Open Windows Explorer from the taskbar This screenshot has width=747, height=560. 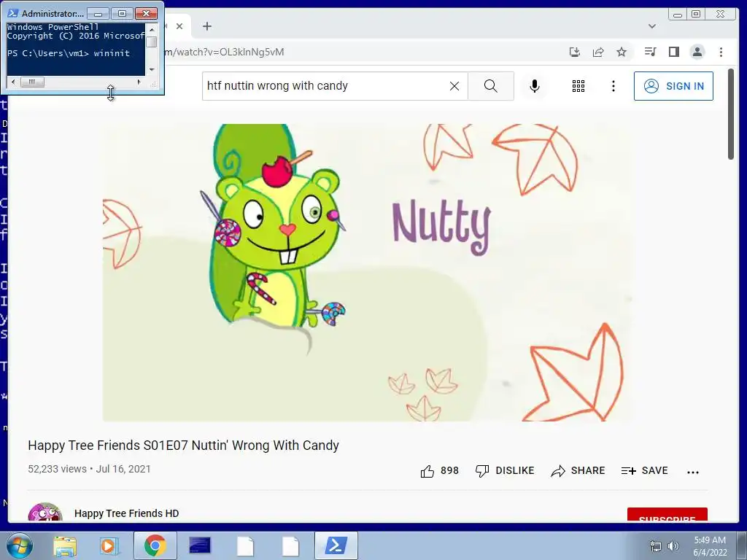pyautogui.click(x=65, y=545)
